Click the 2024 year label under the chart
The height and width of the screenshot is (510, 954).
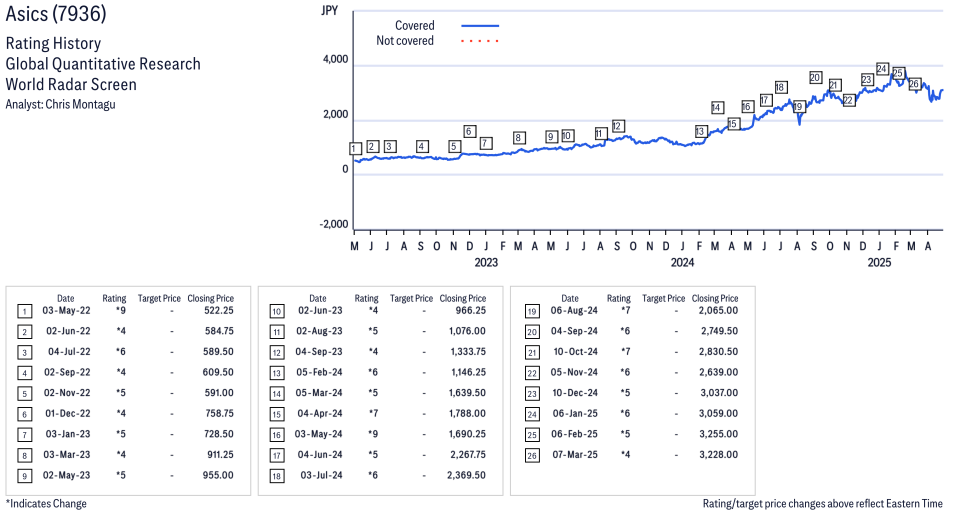[x=682, y=262]
